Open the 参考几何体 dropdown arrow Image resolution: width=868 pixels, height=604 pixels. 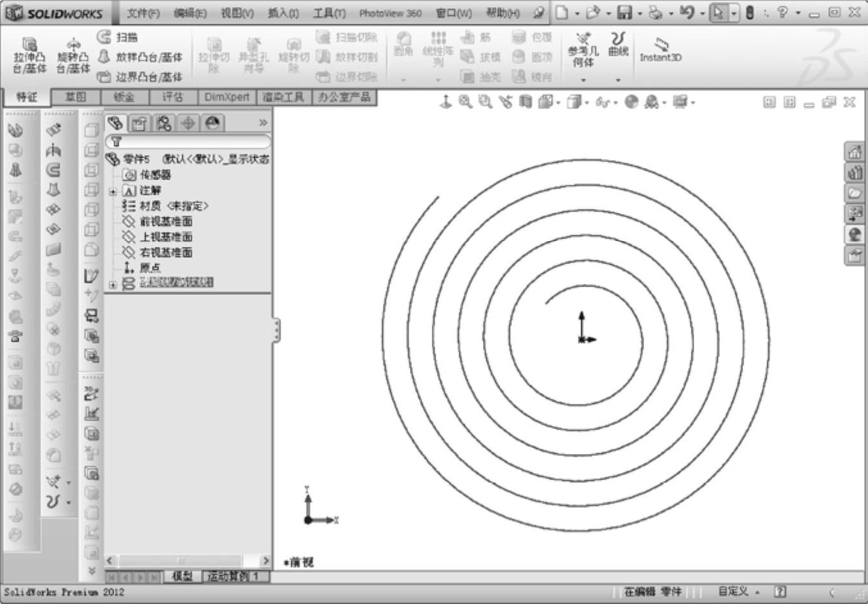point(583,80)
